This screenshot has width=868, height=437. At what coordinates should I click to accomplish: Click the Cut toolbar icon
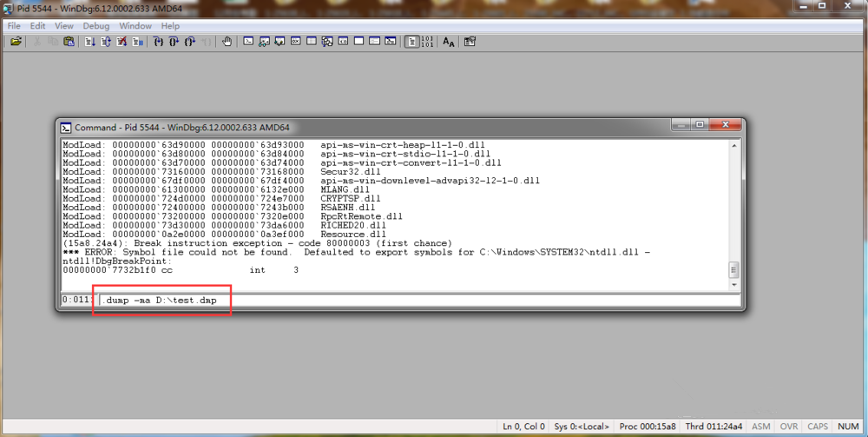(x=37, y=42)
